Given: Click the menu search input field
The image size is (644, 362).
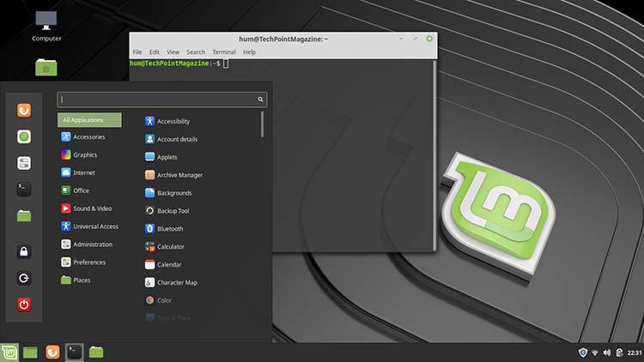Looking at the screenshot, I should coord(161,100).
